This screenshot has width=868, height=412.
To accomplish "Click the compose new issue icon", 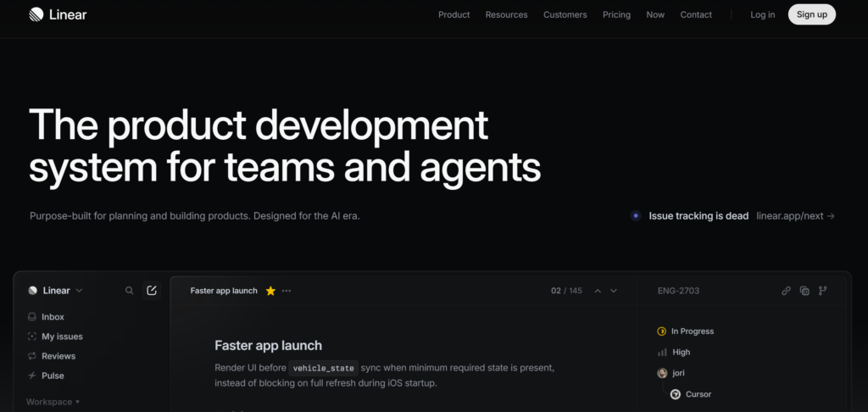I will point(152,290).
